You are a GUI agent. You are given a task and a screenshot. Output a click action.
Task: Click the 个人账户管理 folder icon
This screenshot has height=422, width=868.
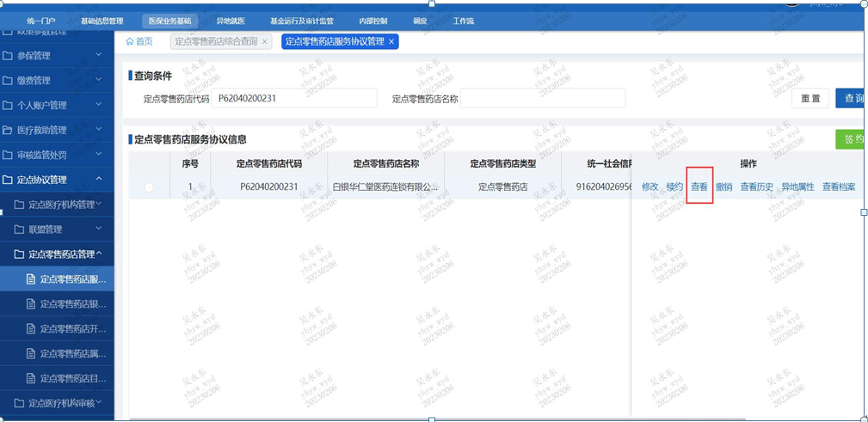[8, 106]
